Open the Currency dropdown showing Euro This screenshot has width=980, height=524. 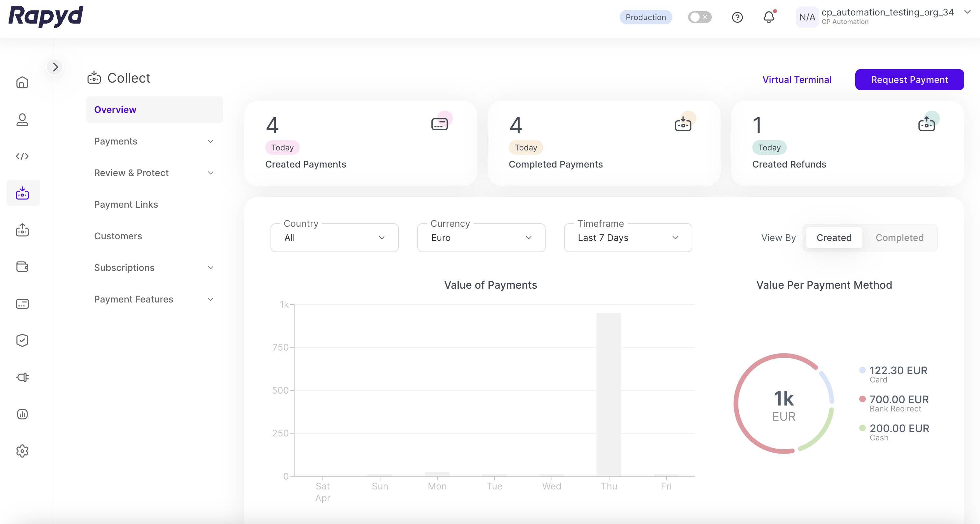tap(481, 238)
